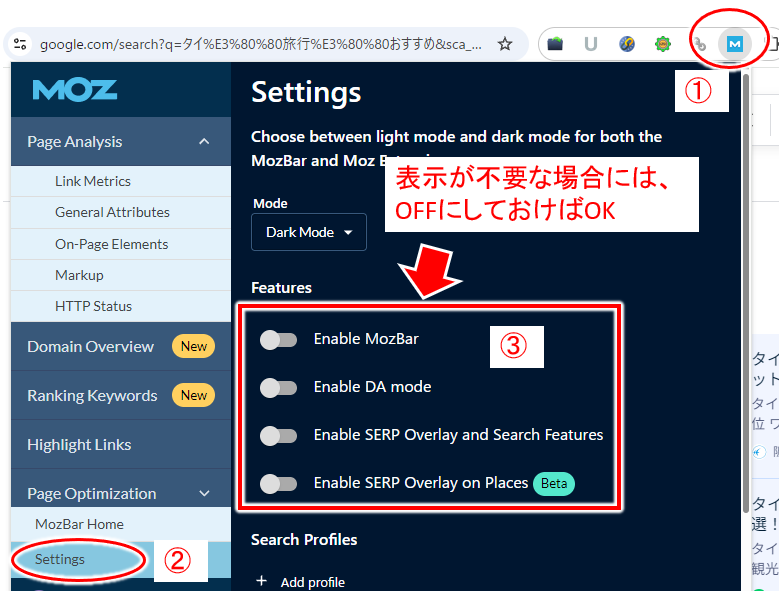
Task: Click the gray chain link extension icon
Action: pyautogui.click(x=700, y=44)
